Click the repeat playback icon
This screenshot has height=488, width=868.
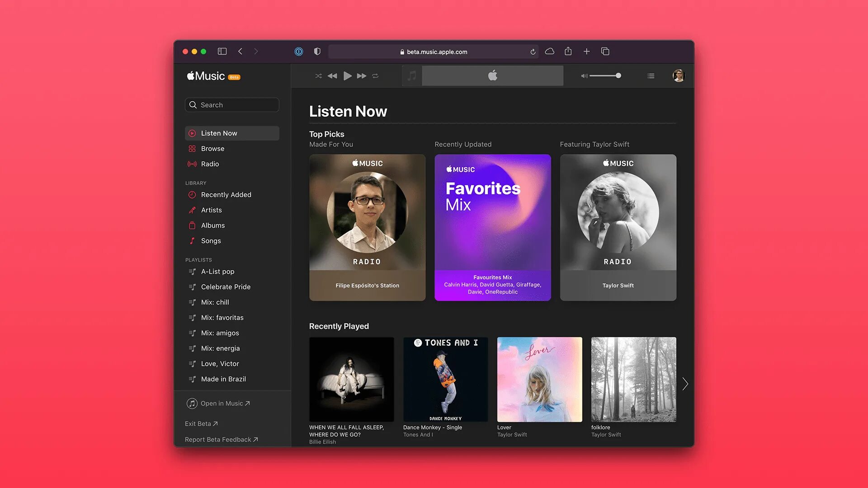click(376, 75)
